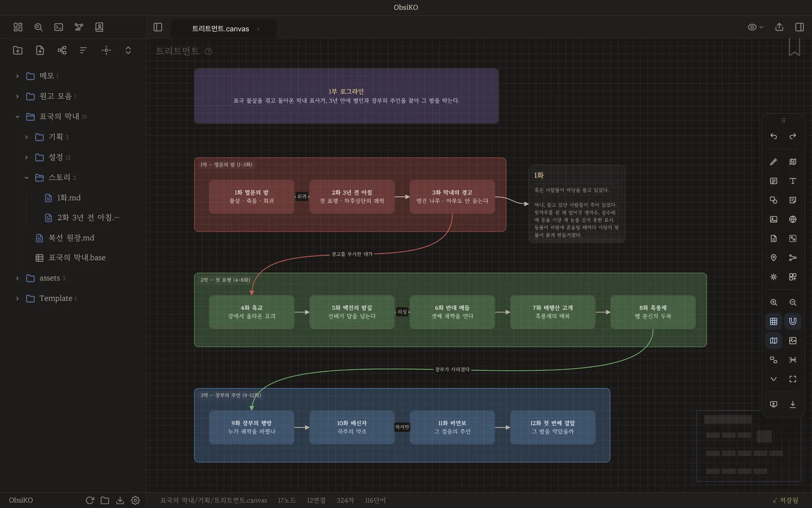This screenshot has height=508, width=812.
Task: Click the zoom in magnifier icon
Action: (x=773, y=302)
